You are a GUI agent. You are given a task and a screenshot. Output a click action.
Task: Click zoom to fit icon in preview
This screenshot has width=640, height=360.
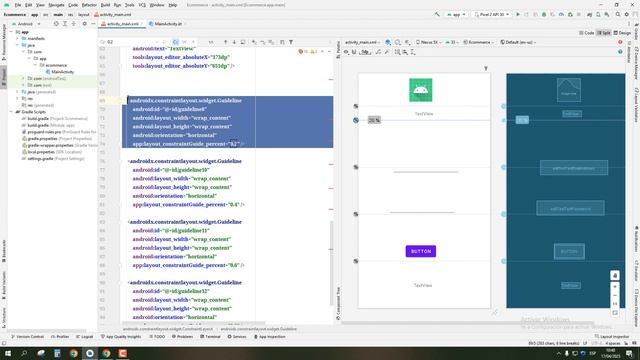coord(615,313)
